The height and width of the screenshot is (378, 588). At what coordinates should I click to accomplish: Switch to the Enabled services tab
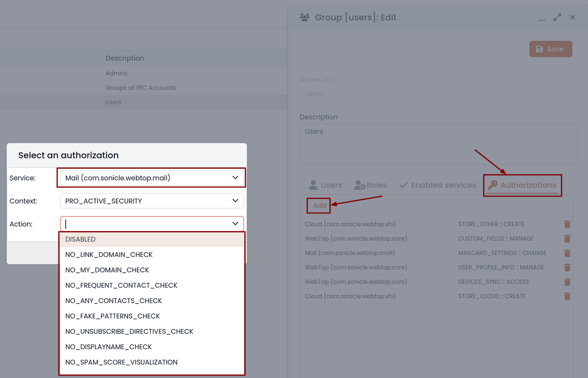437,185
